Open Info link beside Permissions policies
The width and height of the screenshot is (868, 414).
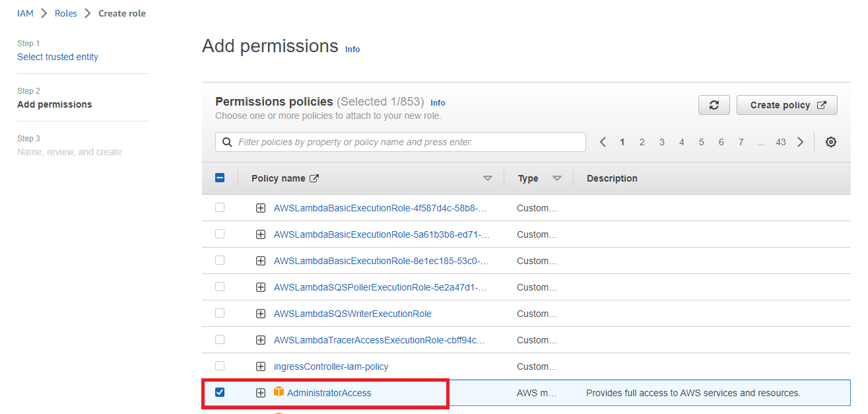tap(438, 103)
